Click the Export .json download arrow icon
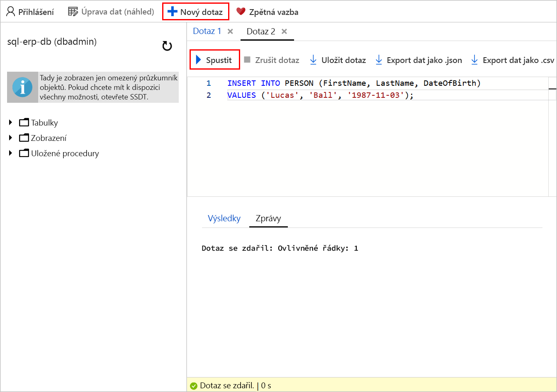Image resolution: width=557 pixels, height=392 pixels. [x=379, y=60]
